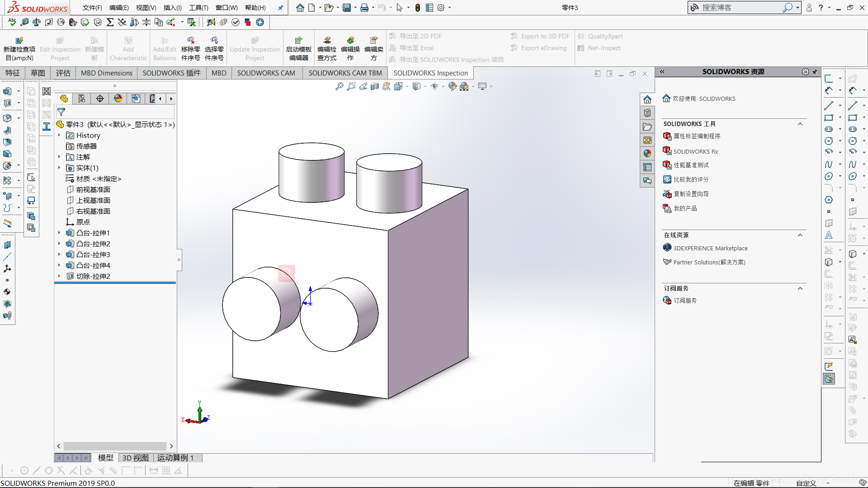Open the DisplayManager color ball tab
This screenshot has width=868, height=488.
tap(118, 99)
